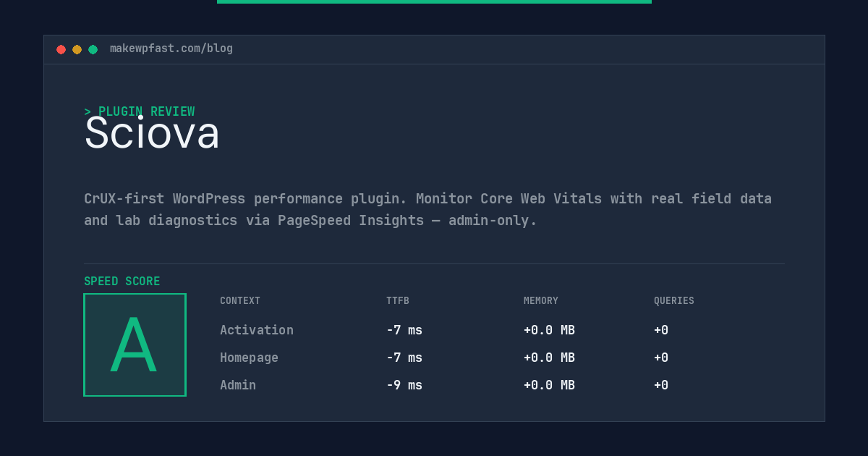The height and width of the screenshot is (456, 868).
Task: Click the SPEED SCORE label
Action: [122, 282]
